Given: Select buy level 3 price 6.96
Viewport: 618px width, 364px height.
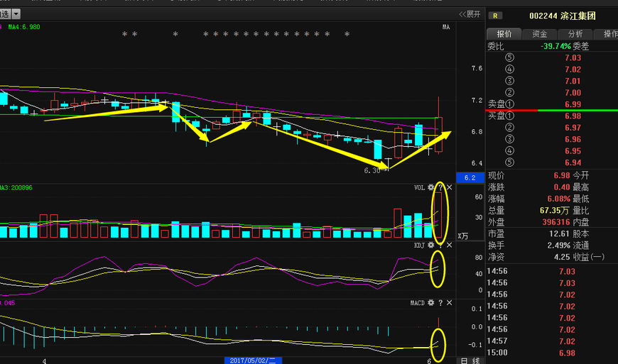Looking at the screenshot, I should click(573, 139).
